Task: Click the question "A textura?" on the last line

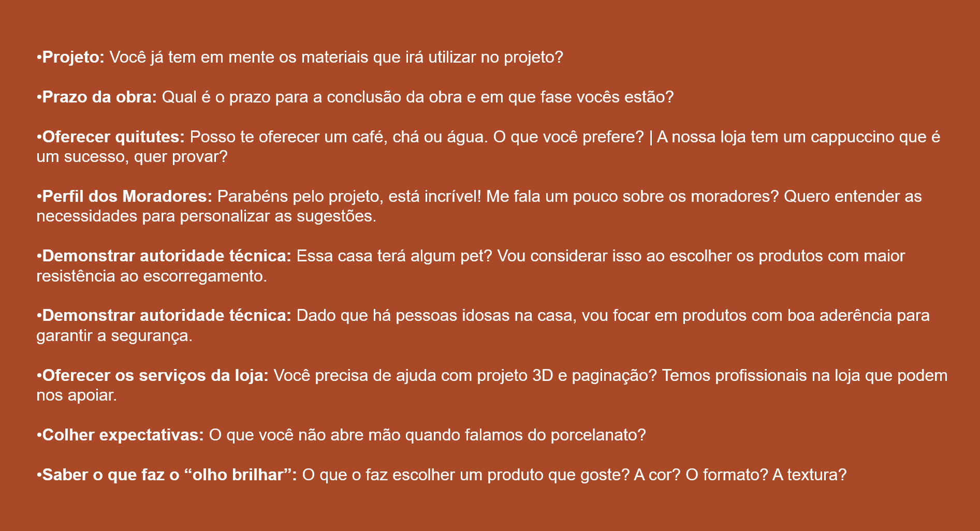Action: tap(809, 475)
